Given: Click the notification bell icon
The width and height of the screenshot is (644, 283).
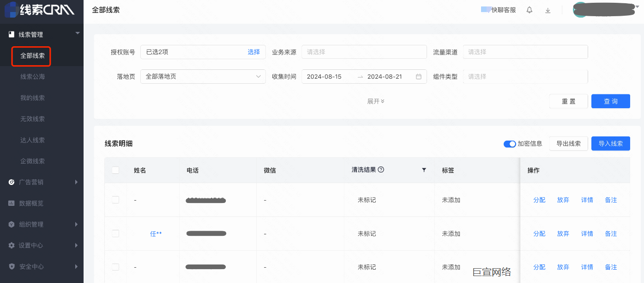Looking at the screenshot, I should [x=530, y=10].
